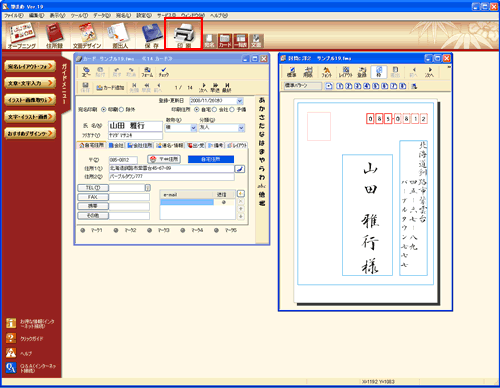This screenshot has width=500, height=388.
Task: Switch to the 会社 tab
Action: coord(116,145)
